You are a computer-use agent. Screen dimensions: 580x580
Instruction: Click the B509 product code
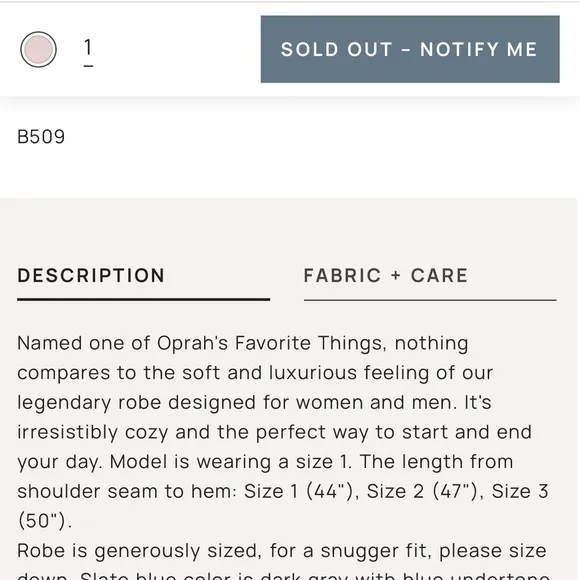[x=41, y=137]
